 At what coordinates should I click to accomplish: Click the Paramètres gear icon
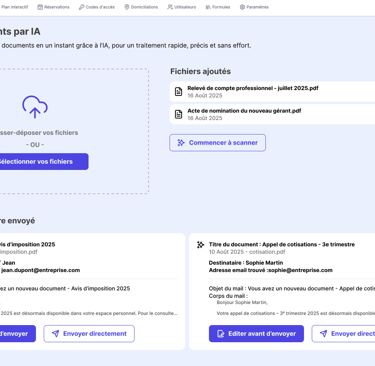tap(242, 7)
